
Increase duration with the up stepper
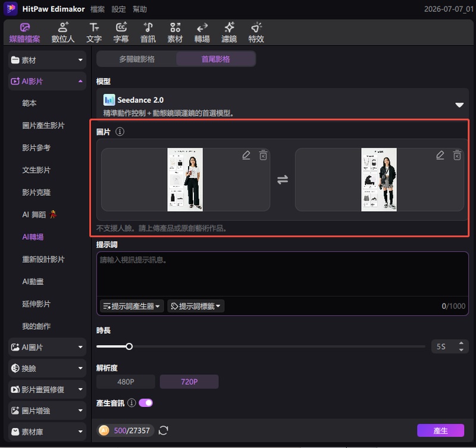click(x=462, y=343)
